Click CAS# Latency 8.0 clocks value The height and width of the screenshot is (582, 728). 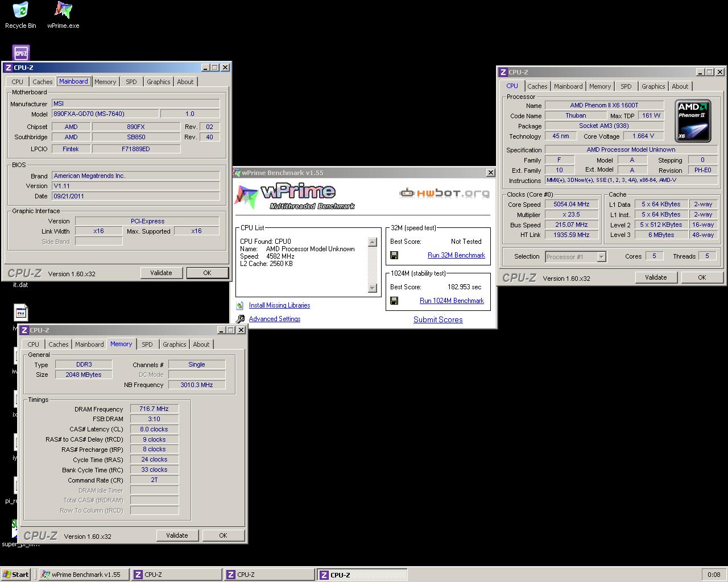tap(154, 429)
